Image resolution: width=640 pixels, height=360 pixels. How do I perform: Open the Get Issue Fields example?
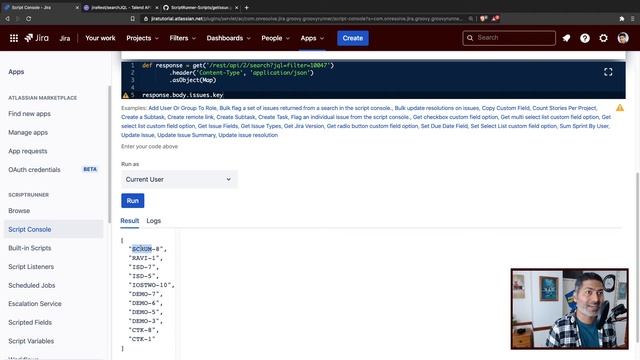[x=218, y=126]
